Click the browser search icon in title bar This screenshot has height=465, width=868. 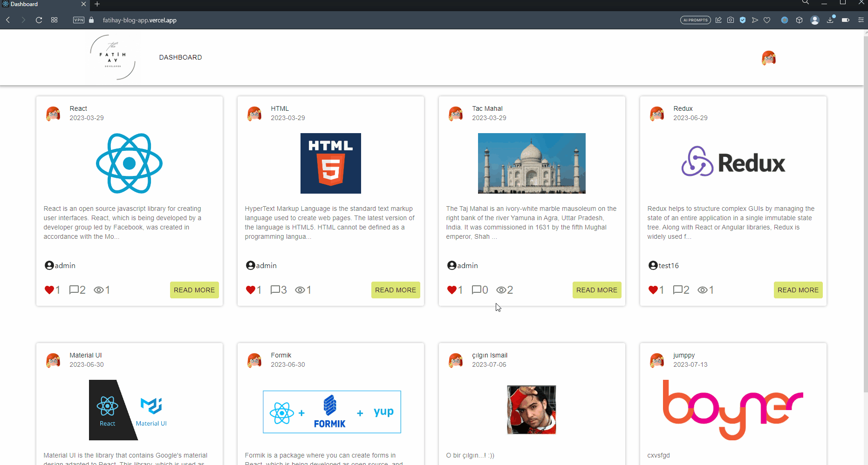pyautogui.click(x=805, y=2)
